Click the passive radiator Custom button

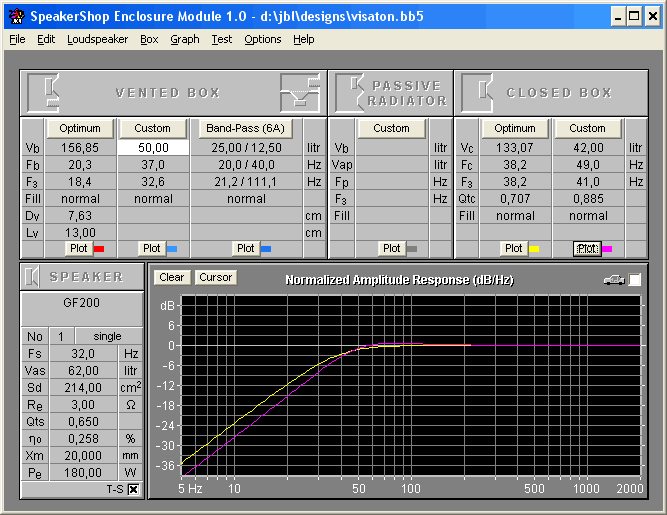coord(391,128)
